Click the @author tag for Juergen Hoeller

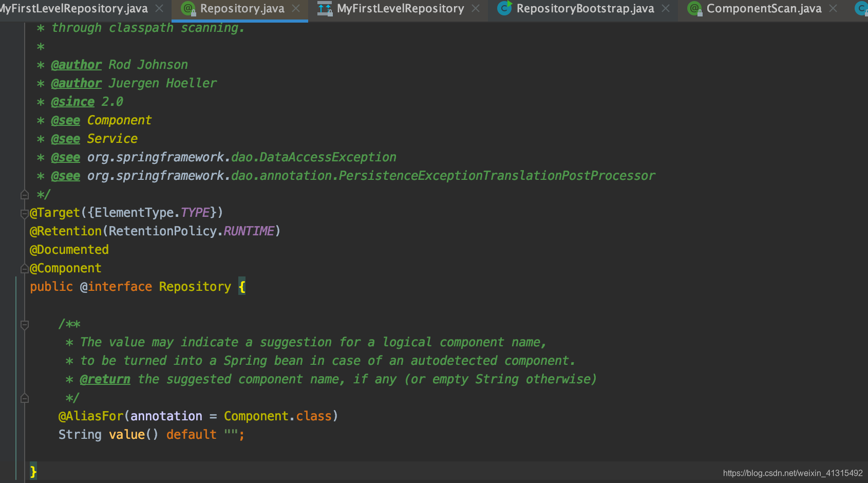(x=76, y=83)
